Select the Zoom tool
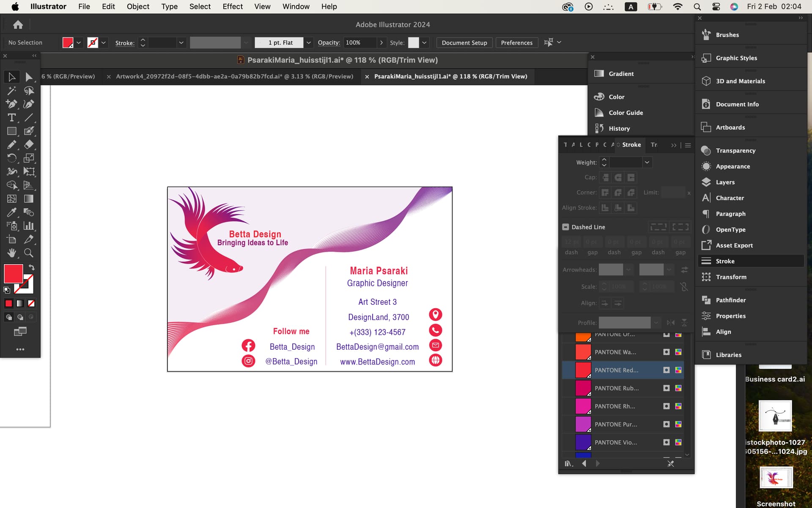 (x=29, y=253)
